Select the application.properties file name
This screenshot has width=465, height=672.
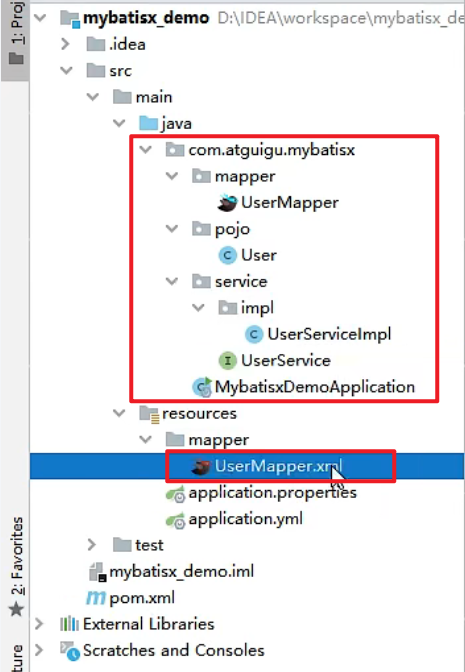(x=273, y=494)
